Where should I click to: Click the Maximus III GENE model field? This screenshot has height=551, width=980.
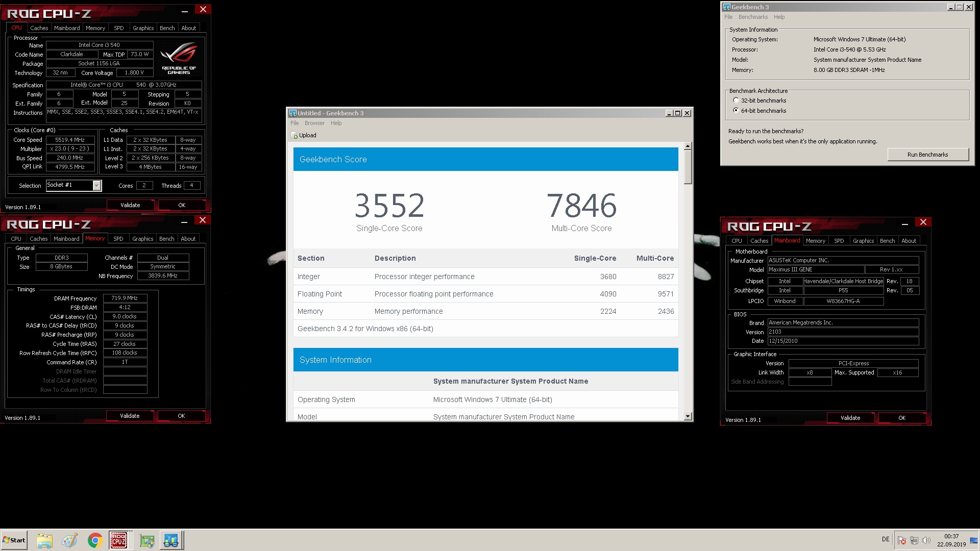point(816,269)
